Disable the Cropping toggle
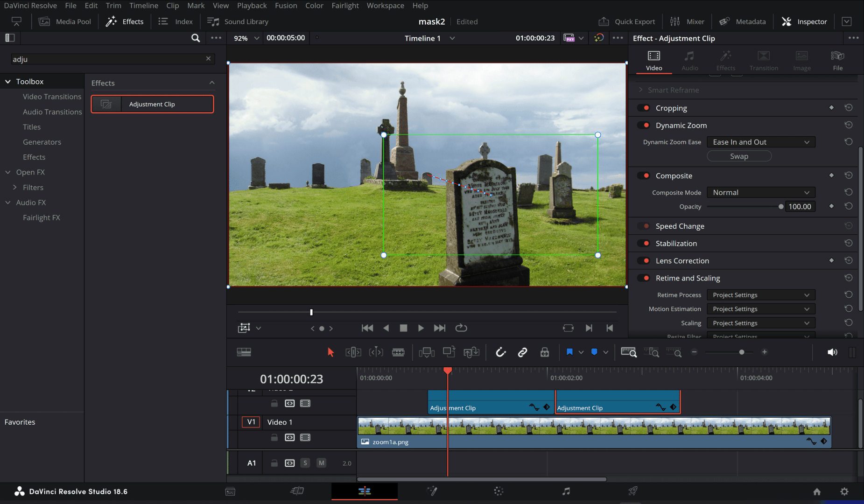This screenshot has width=864, height=504. 644,108
